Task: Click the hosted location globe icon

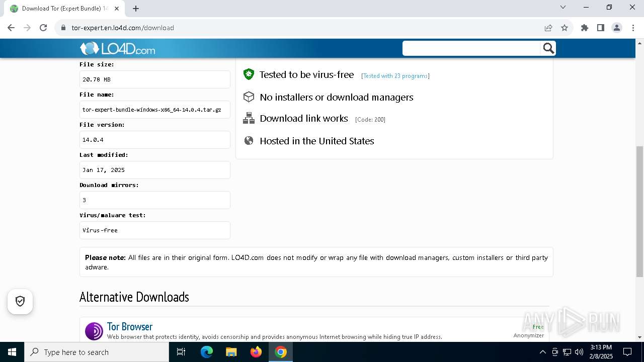Action: [249, 141]
